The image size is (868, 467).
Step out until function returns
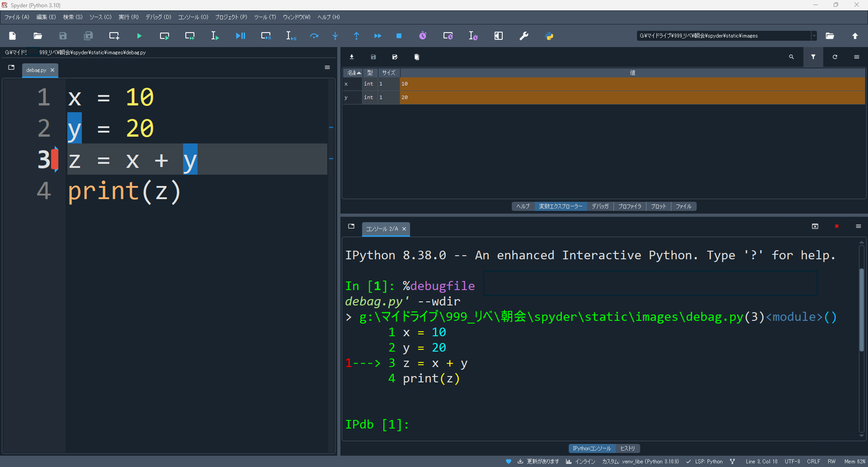point(356,36)
